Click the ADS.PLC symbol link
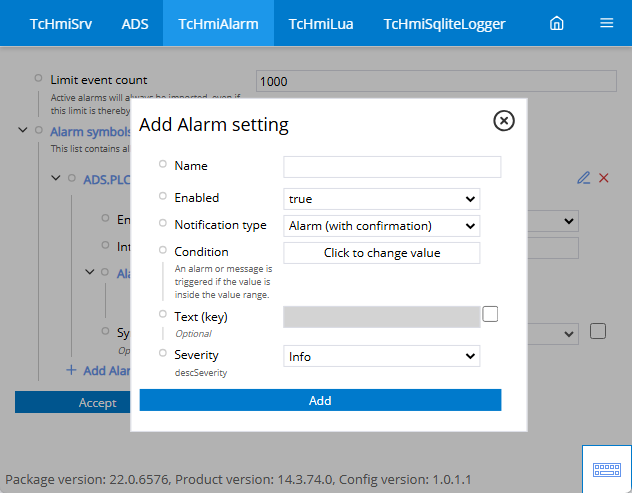This screenshot has width=632, height=493. (x=107, y=179)
